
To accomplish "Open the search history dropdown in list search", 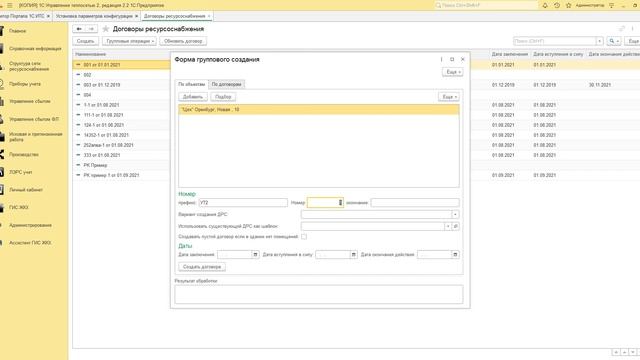I will [x=600, y=41].
